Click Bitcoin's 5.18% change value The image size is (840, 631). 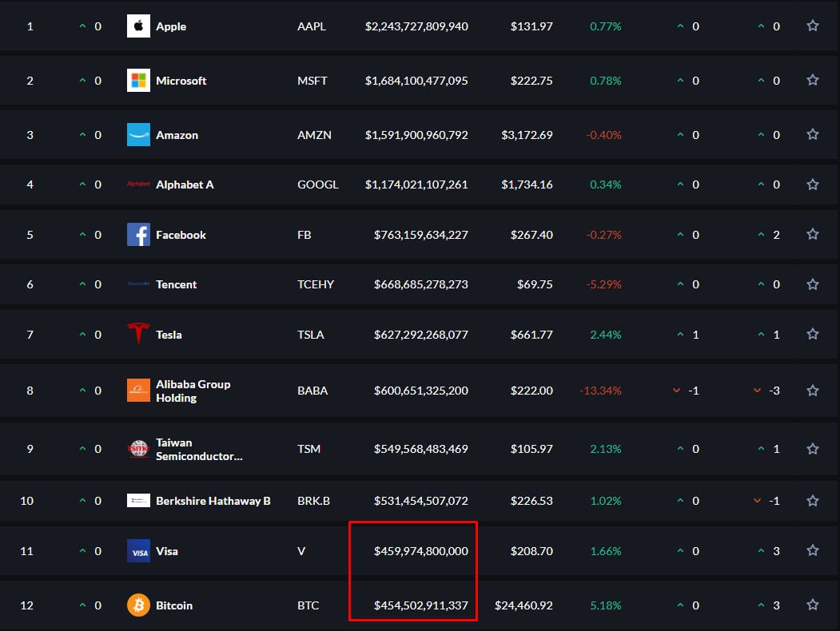tap(606, 606)
